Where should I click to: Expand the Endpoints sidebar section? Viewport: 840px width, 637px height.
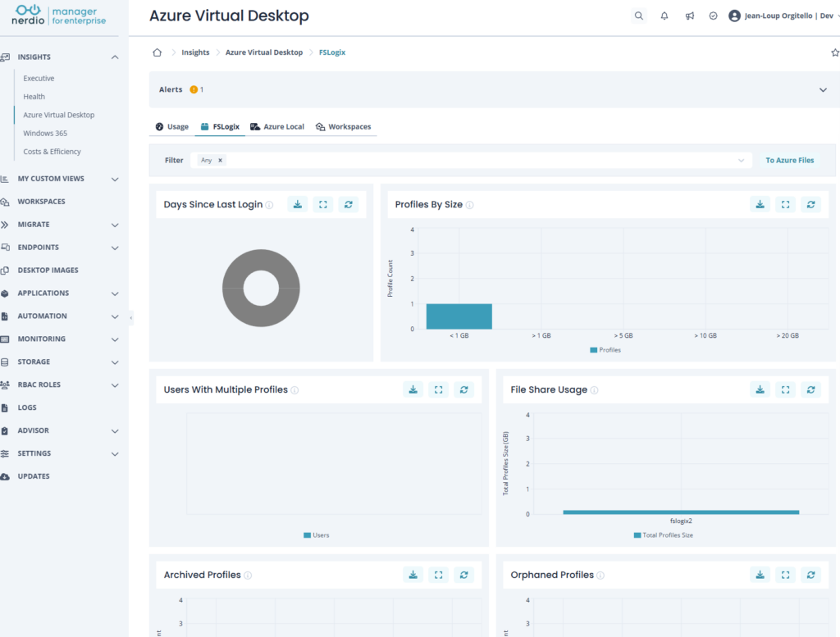click(x=115, y=248)
